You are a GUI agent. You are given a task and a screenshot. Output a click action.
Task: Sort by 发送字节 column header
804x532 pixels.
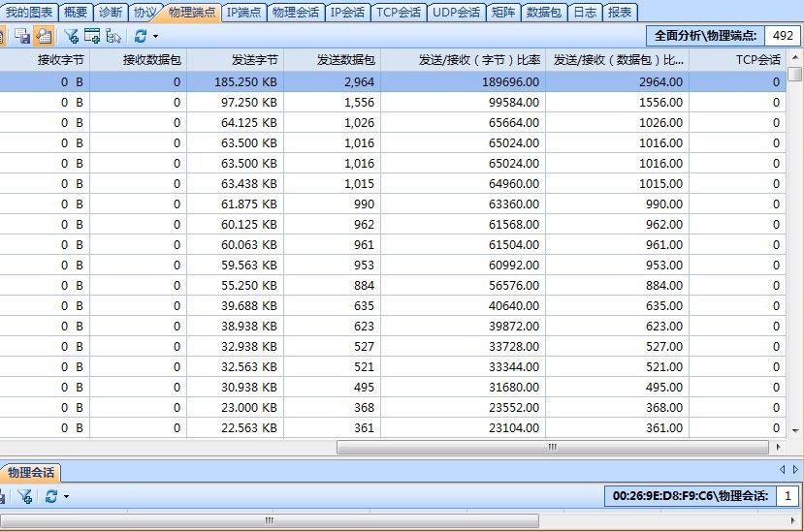click(235, 60)
